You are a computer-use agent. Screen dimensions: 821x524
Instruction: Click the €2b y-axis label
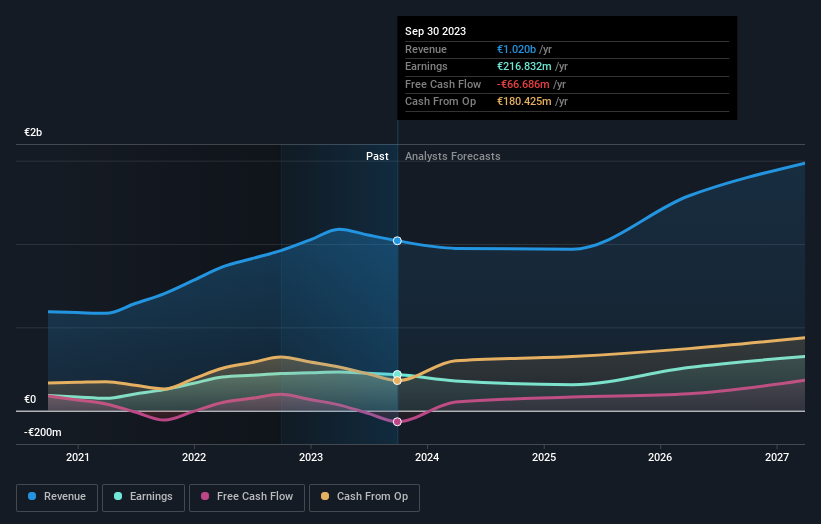pos(33,132)
